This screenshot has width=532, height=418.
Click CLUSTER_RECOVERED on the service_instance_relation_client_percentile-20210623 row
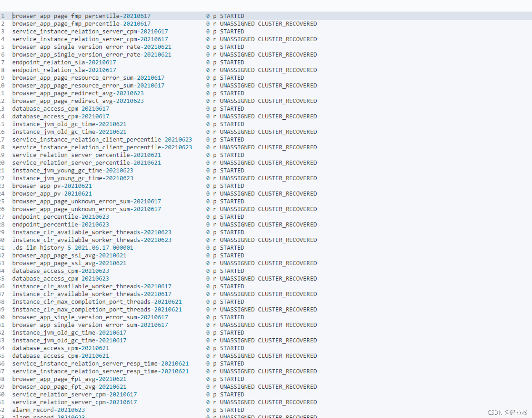tap(288, 147)
